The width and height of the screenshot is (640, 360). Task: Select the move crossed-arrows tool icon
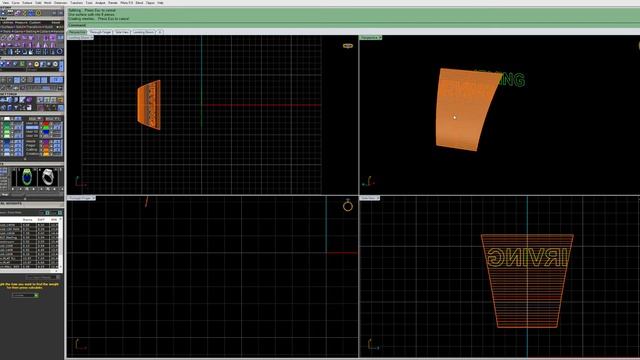[17, 52]
